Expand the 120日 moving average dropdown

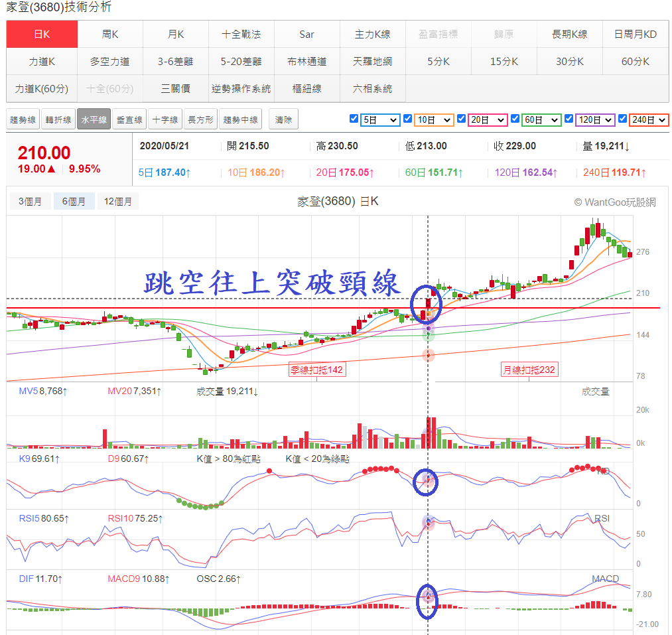click(x=594, y=119)
